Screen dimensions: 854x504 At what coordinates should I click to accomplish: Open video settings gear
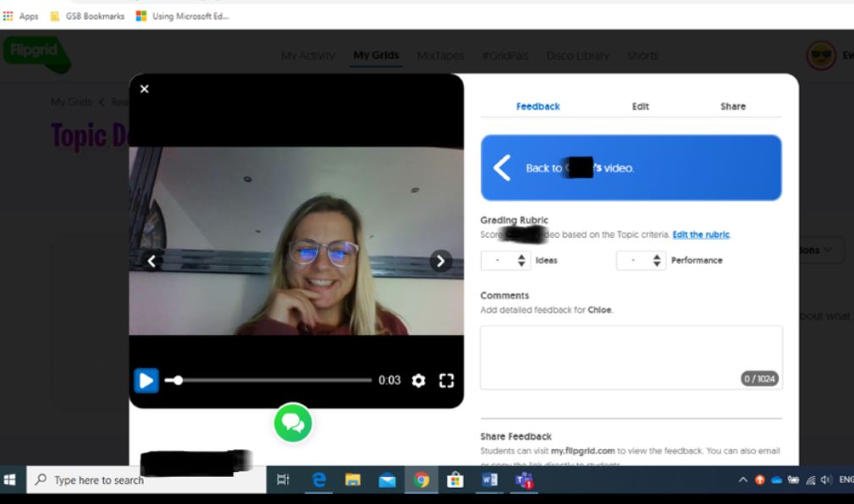[x=418, y=381]
